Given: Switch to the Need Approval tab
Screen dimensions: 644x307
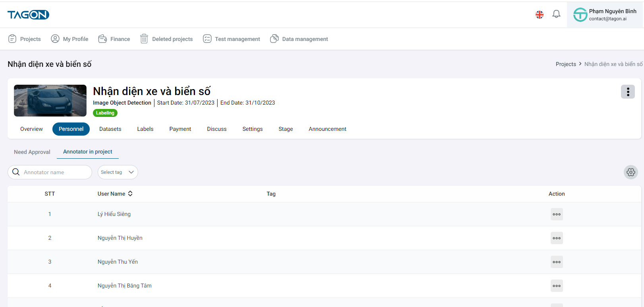Looking at the screenshot, I should tap(32, 152).
